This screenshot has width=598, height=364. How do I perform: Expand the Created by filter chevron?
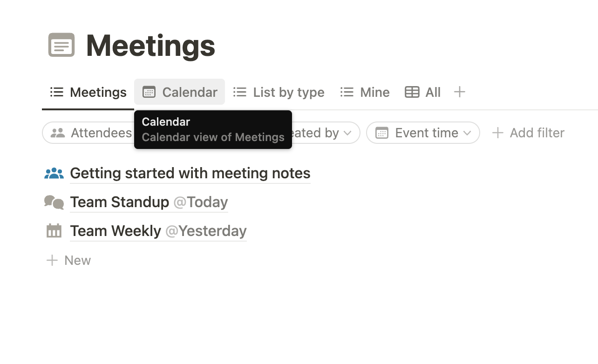pos(347,133)
